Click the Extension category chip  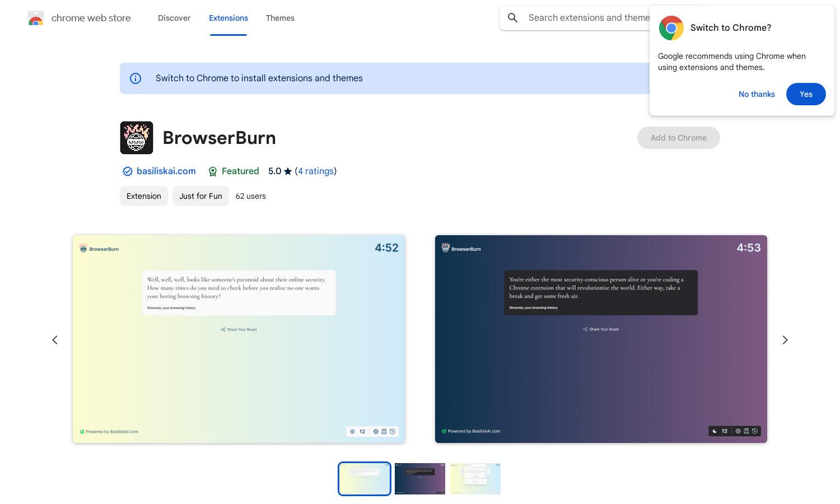(x=144, y=196)
